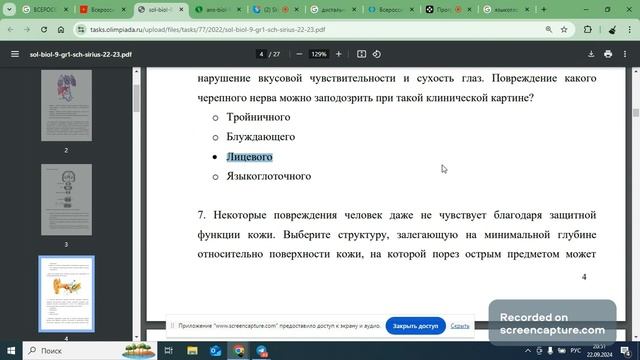This screenshot has width=640, height=360.
Task: Open File Explorer from the taskbar
Action: point(192,351)
